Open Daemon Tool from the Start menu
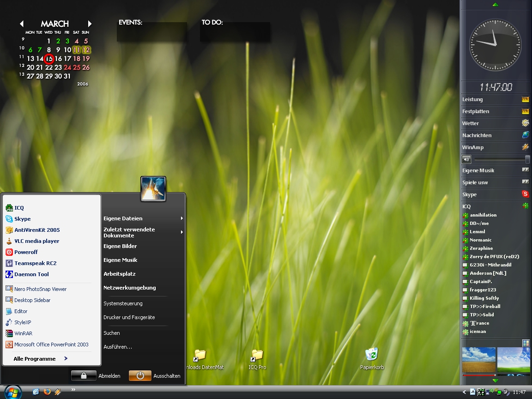 coord(31,274)
